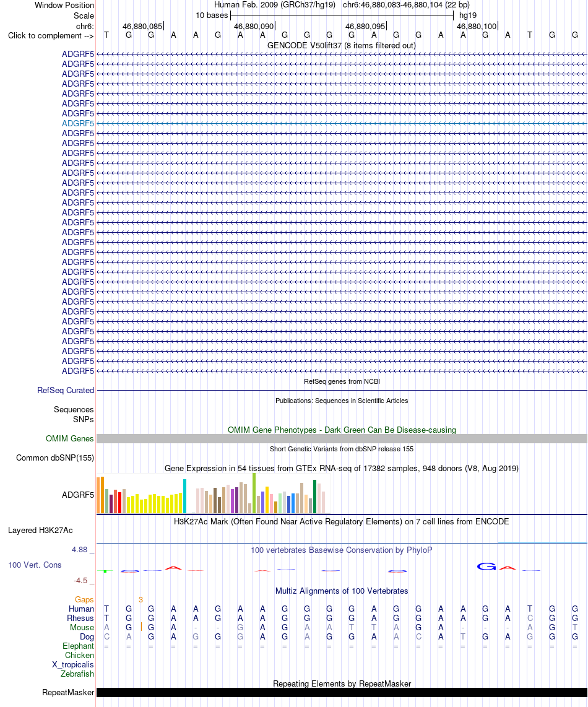Click the Elephant alignment row label
The width and height of the screenshot is (588, 707).
79,646
